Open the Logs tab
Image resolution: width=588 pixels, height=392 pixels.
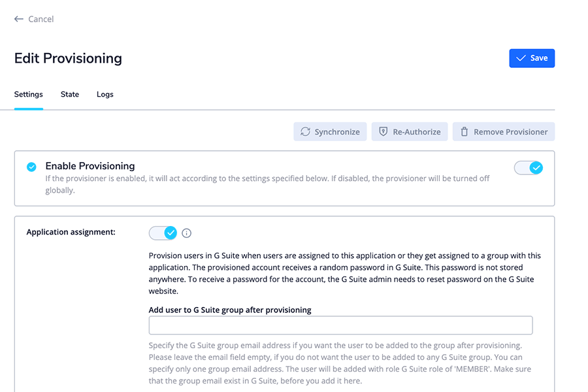click(105, 95)
